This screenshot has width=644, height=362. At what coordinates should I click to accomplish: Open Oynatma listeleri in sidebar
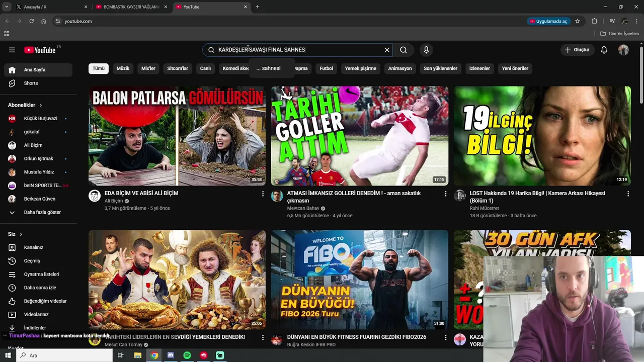tap(38, 274)
